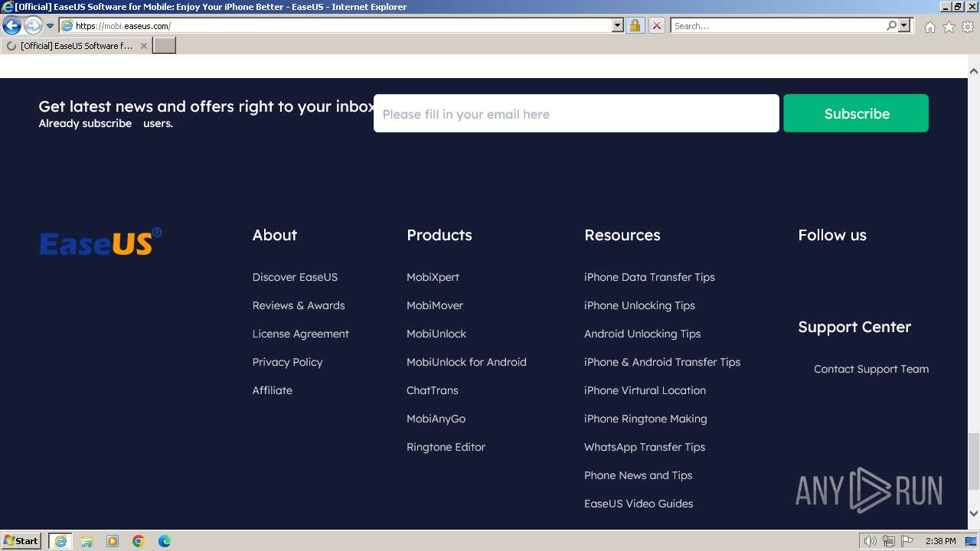Open the volume tray icon
This screenshot has height=551, width=980.
871,541
